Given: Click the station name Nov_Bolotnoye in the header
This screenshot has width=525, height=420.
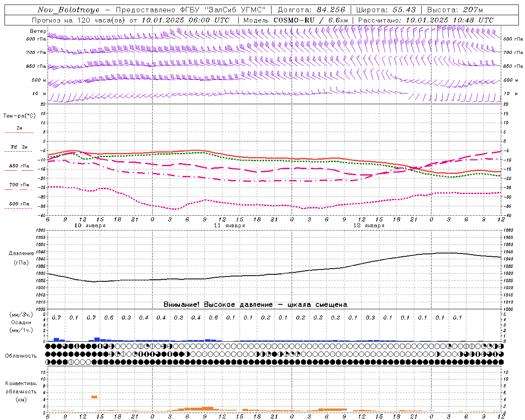Looking at the screenshot, I should [68, 10].
